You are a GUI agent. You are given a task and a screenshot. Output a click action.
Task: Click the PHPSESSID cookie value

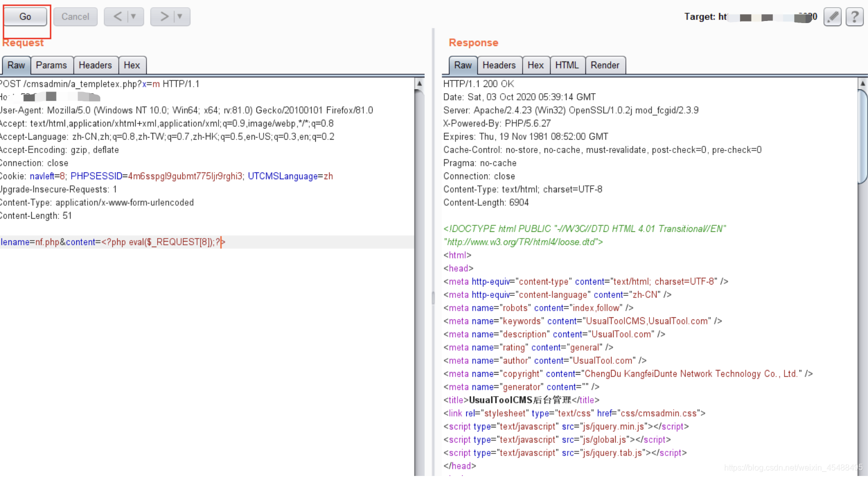tap(185, 176)
